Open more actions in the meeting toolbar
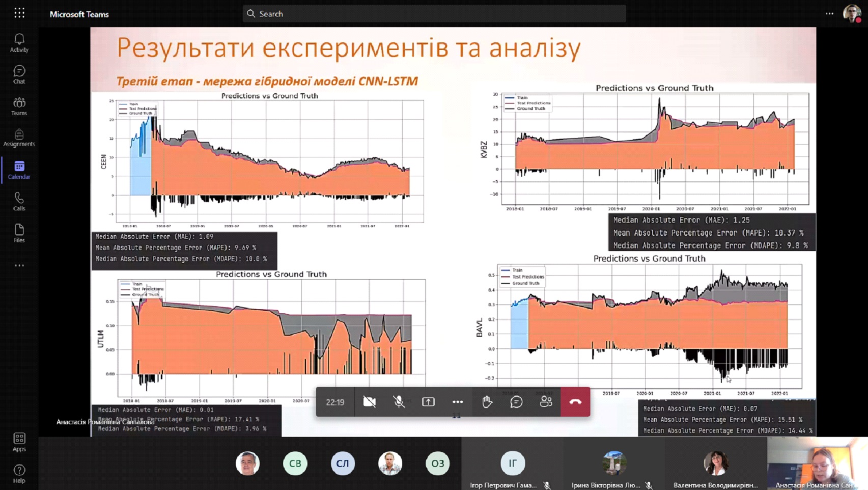Image resolution: width=868 pixels, height=490 pixels. point(458,402)
